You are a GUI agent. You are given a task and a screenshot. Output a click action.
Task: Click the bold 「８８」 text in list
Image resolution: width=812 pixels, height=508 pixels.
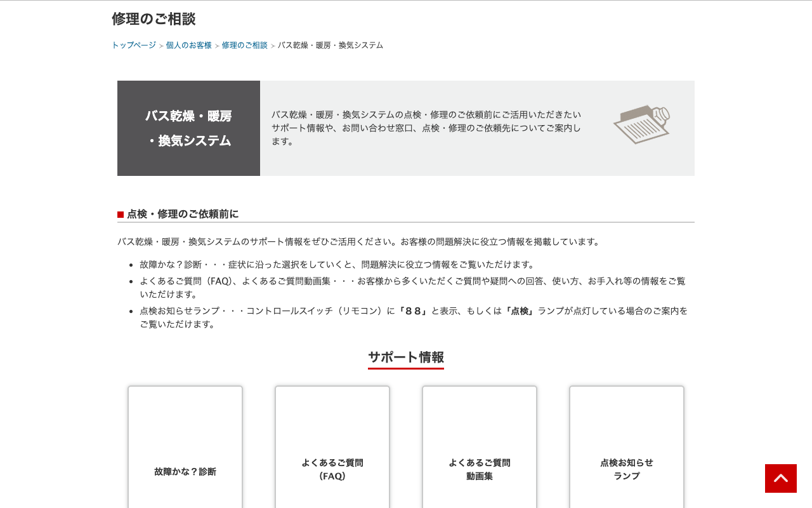[x=413, y=311]
